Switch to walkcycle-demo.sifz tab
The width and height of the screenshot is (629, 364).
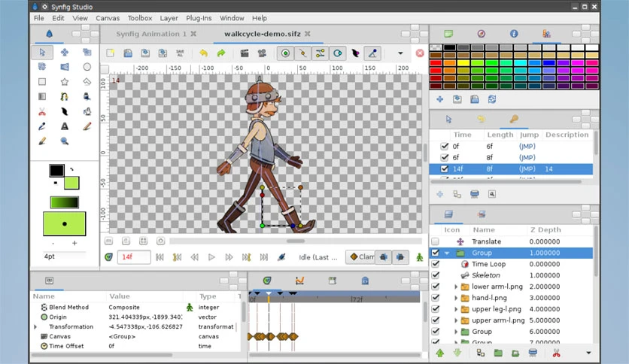coord(263,34)
